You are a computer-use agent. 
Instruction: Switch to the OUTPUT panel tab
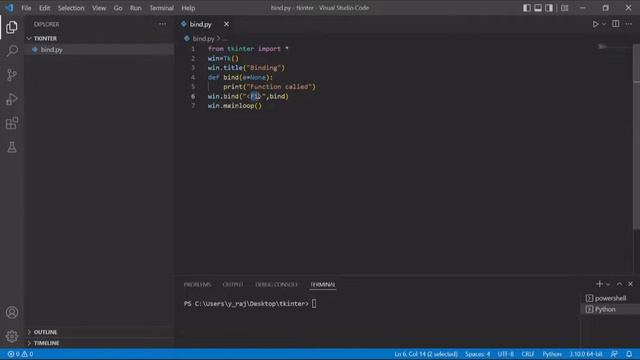click(x=233, y=284)
